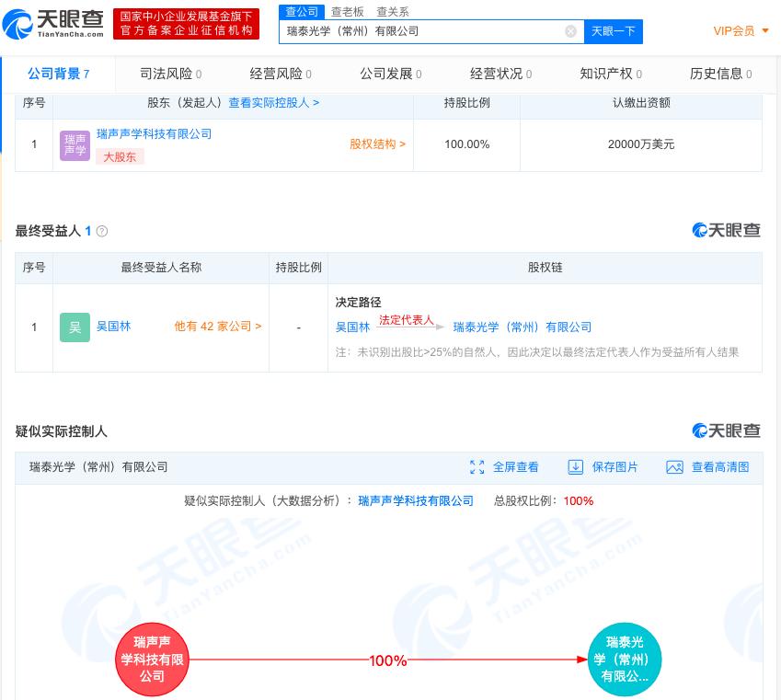Select the teal 瑞泰光学 node in chart
The width and height of the screenshot is (781, 700).
tap(625, 660)
